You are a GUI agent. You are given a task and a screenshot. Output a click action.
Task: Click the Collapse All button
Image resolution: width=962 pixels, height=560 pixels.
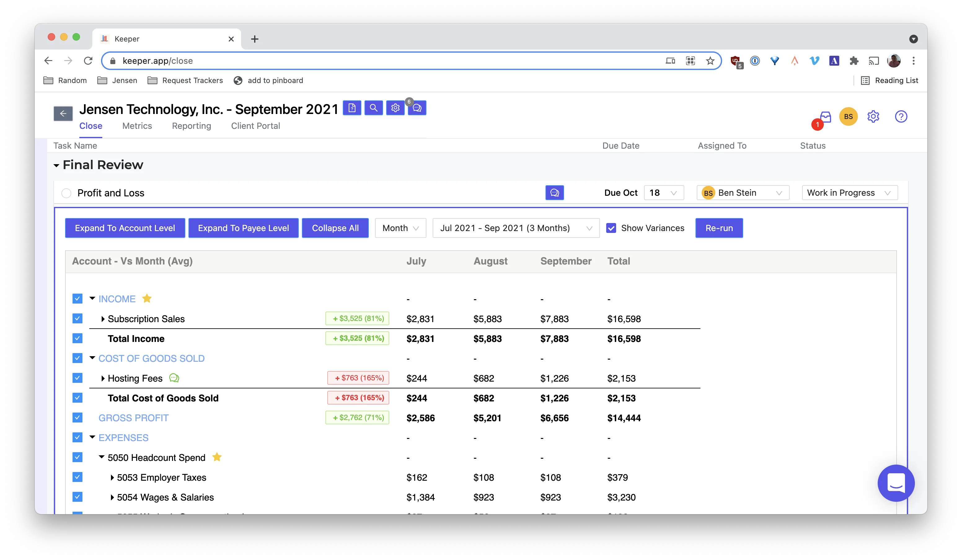[335, 228]
